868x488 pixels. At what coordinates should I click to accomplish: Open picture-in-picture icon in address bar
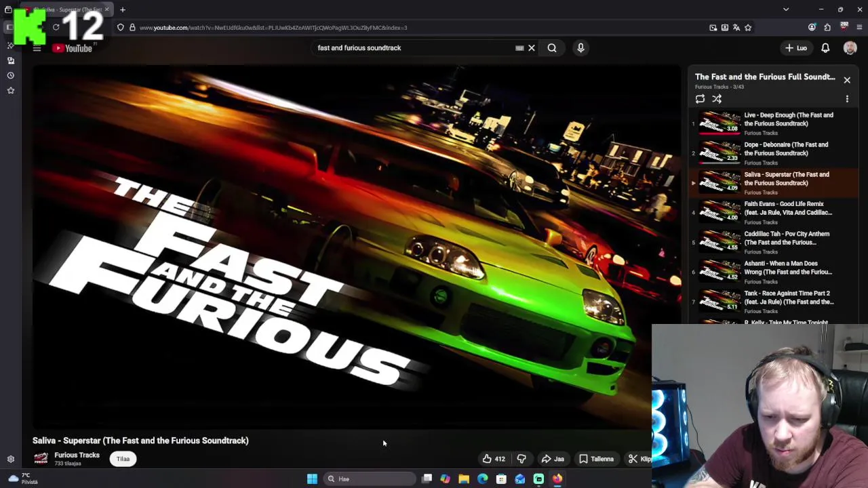tap(713, 28)
